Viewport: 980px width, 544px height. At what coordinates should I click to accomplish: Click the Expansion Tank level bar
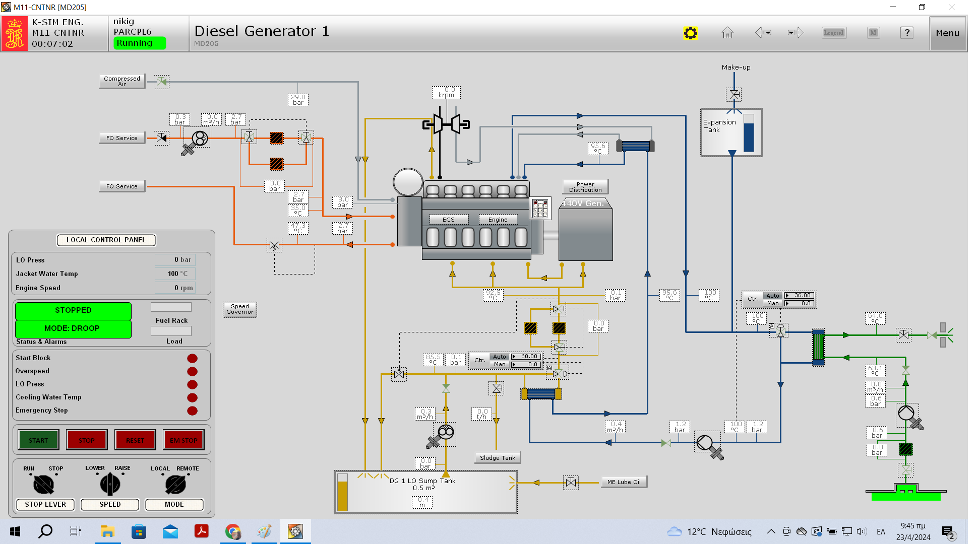[x=749, y=133]
